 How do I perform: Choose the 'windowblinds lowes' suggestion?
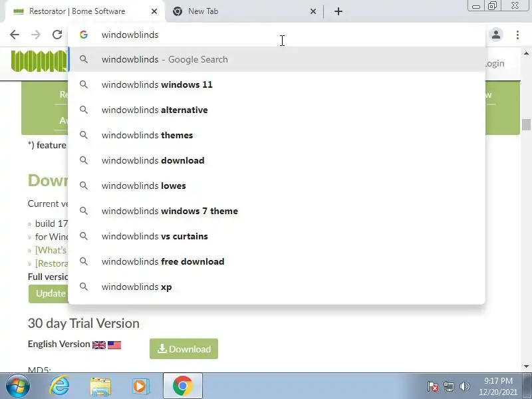click(x=277, y=186)
